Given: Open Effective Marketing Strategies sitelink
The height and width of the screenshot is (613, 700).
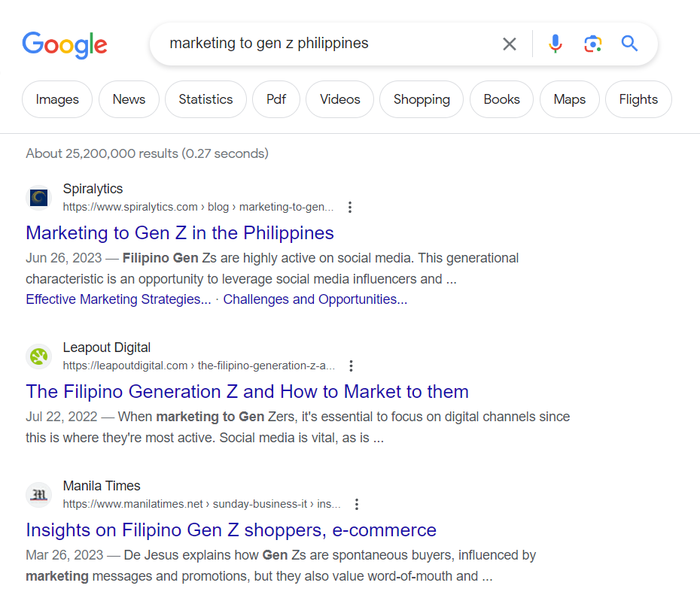Looking at the screenshot, I should coord(118,299).
